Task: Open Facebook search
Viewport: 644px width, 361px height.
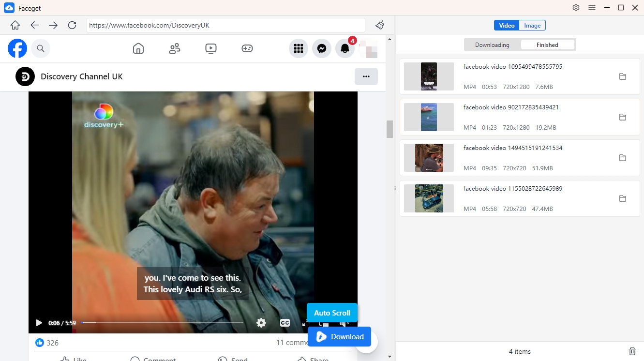Action: tap(41, 48)
